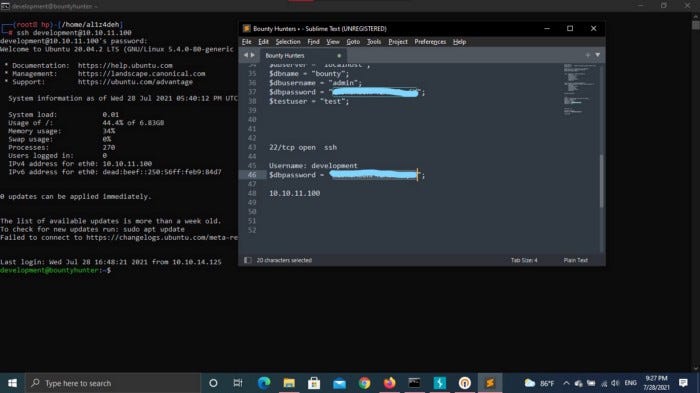This screenshot has height=393, width=700.
Task: Go to previous tab with left arrow
Action: pos(245,55)
